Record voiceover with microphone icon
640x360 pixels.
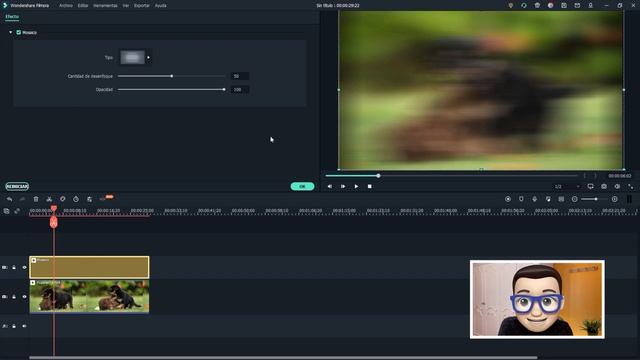535,199
